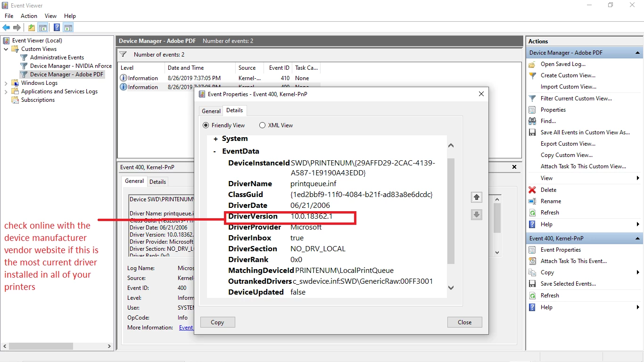Click Import Custom View action
Image resolution: width=644 pixels, height=362 pixels.
[x=568, y=87]
